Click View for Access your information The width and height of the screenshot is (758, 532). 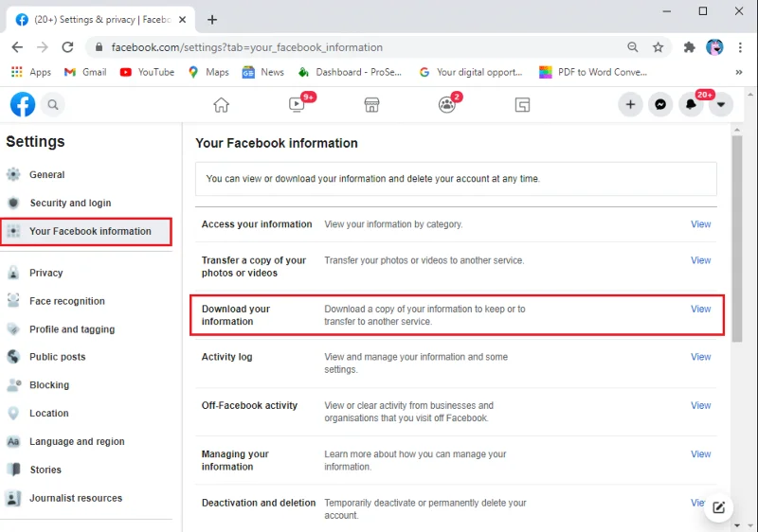700,224
